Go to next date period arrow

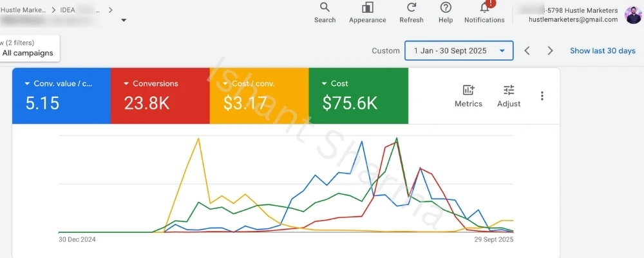coord(550,50)
